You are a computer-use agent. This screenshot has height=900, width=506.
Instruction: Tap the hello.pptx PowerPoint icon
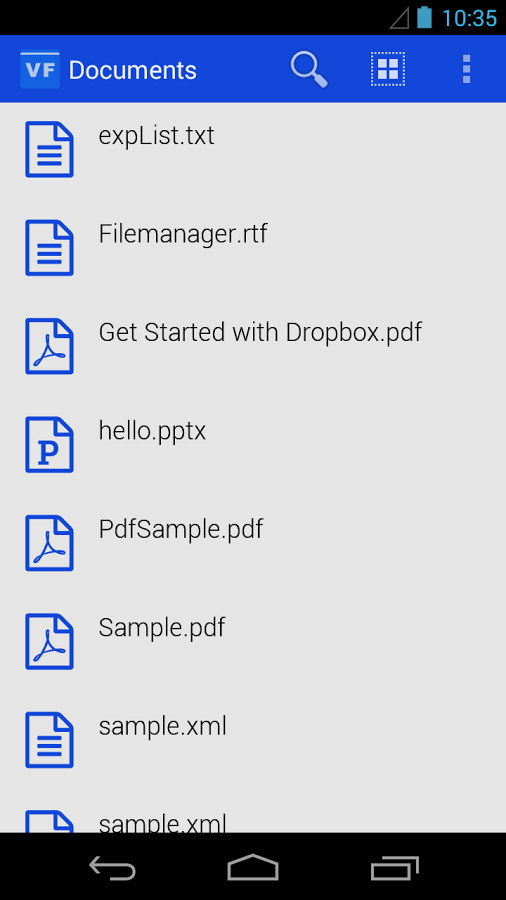tap(49, 445)
